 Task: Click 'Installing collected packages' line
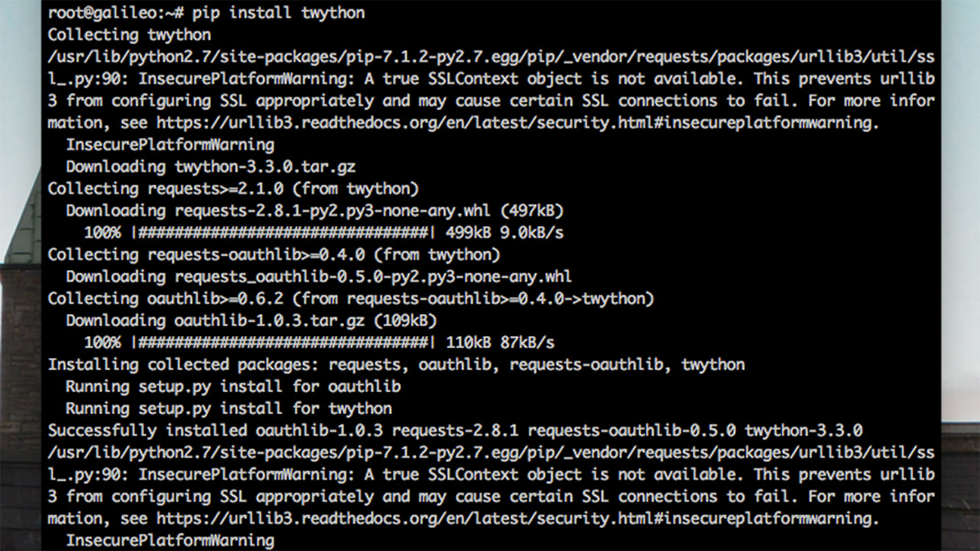tap(396, 365)
